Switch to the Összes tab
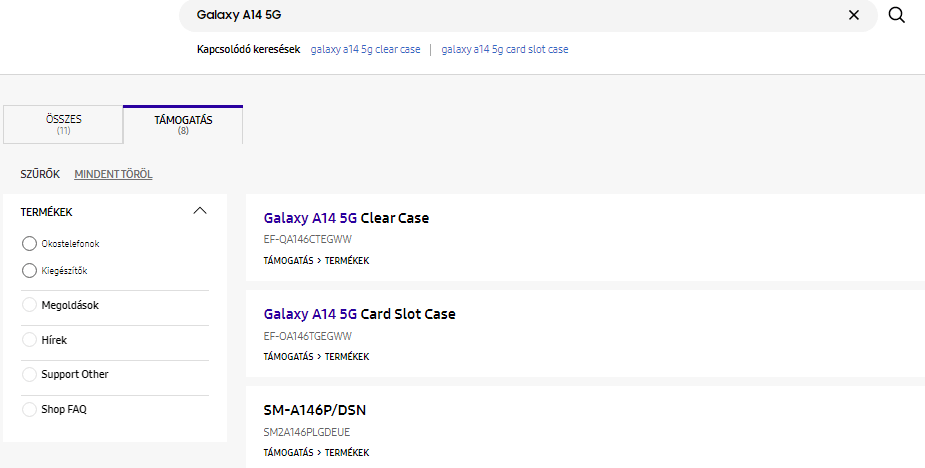 [x=63, y=124]
